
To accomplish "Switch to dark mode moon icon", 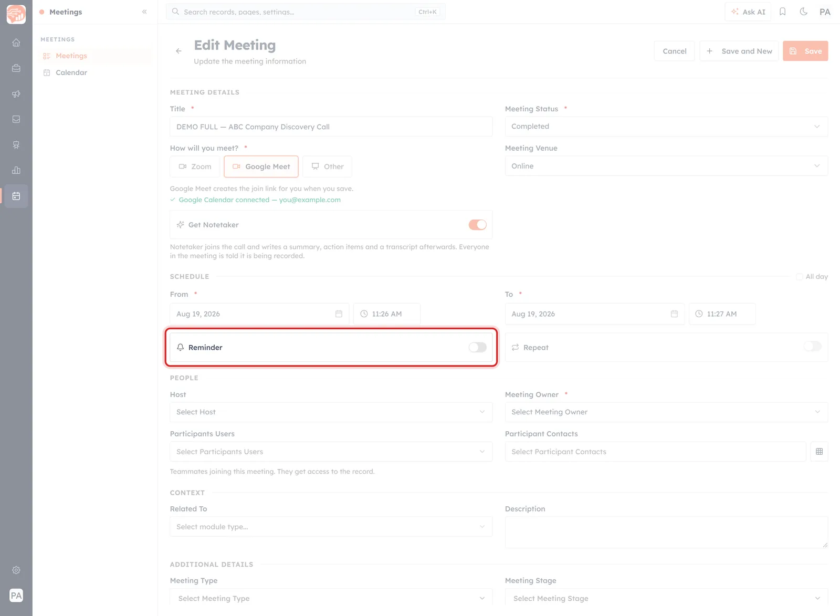I will point(803,12).
